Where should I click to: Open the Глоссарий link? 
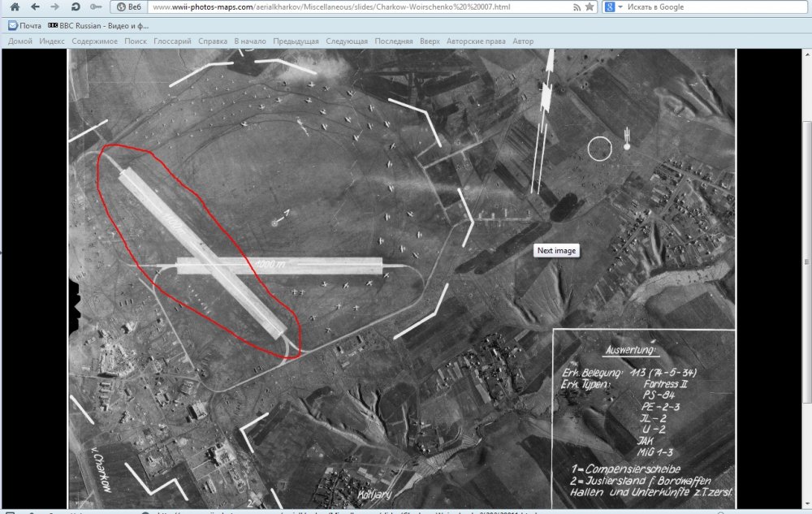172,41
